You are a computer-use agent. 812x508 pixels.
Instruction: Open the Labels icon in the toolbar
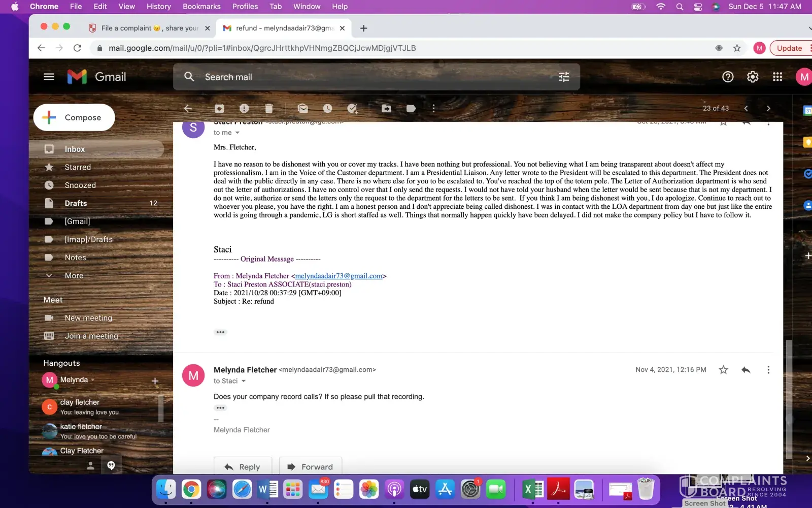tap(411, 108)
